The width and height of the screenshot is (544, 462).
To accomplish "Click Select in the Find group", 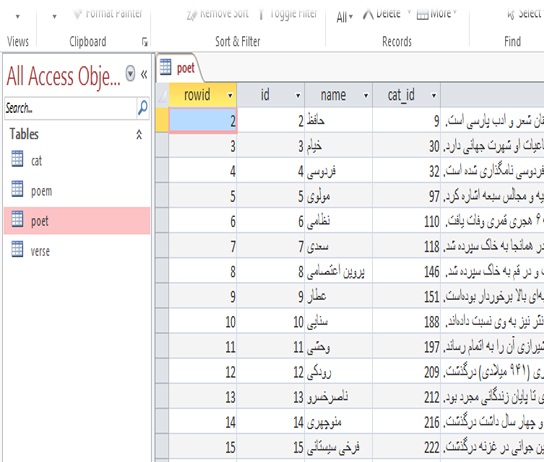I will tap(525, 14).
